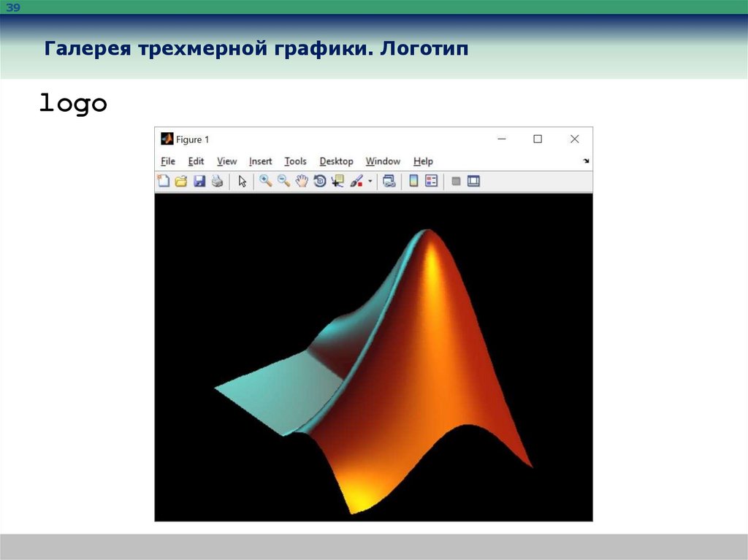Select the Brush data tool
748x560 pixels.
[x=356, y=181]
